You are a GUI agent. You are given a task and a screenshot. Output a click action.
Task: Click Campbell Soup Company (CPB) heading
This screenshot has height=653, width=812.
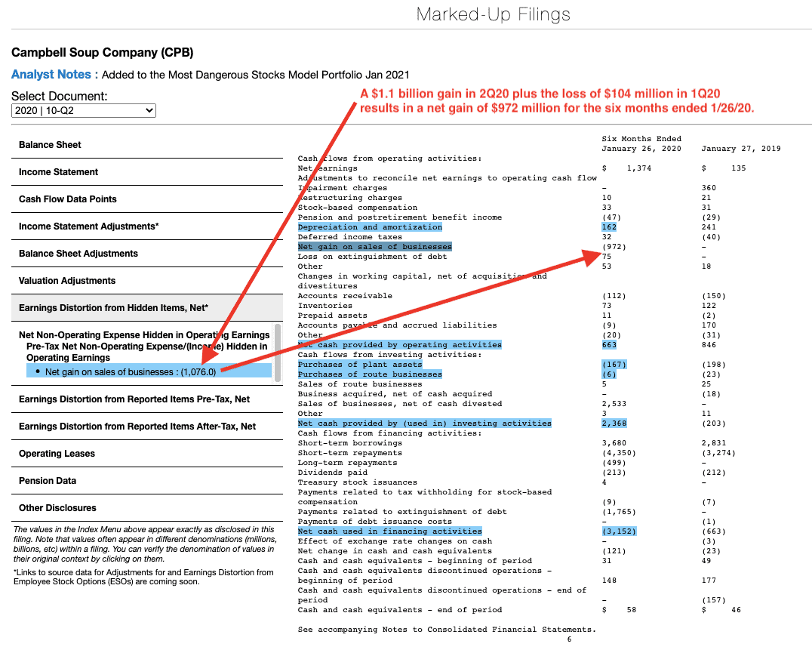(x=103, y=53)
